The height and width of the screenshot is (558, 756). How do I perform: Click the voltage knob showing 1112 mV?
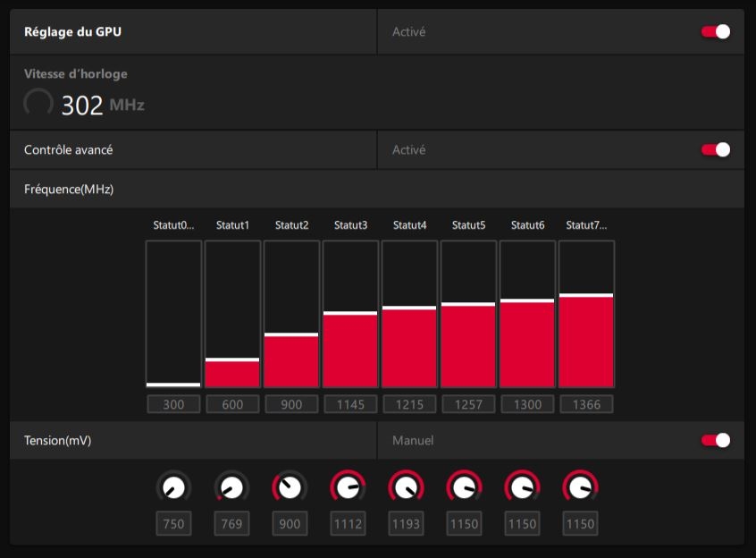coord(348,487)
